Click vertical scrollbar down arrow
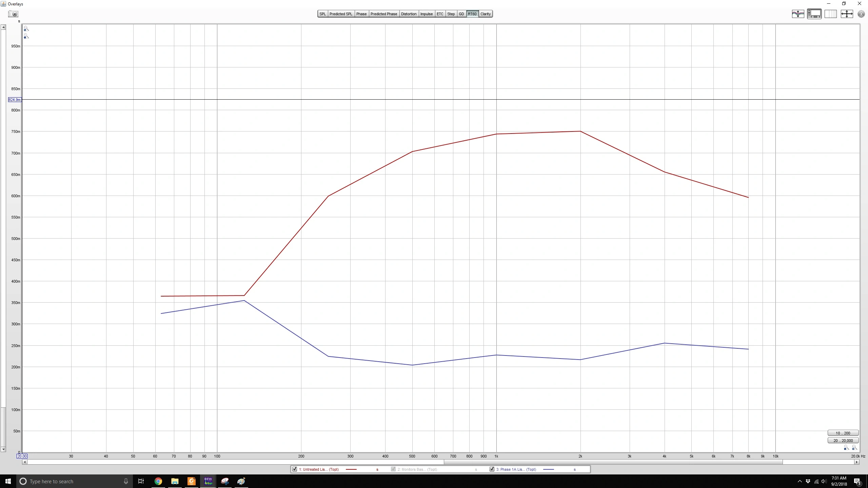This screenshot has height=488, width=868. point(3,449)
